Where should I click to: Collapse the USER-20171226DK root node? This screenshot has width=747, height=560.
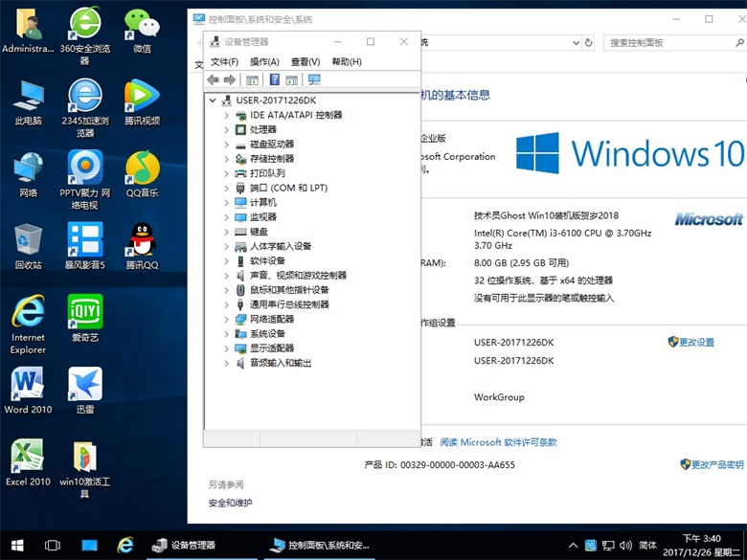coord(213,101)
